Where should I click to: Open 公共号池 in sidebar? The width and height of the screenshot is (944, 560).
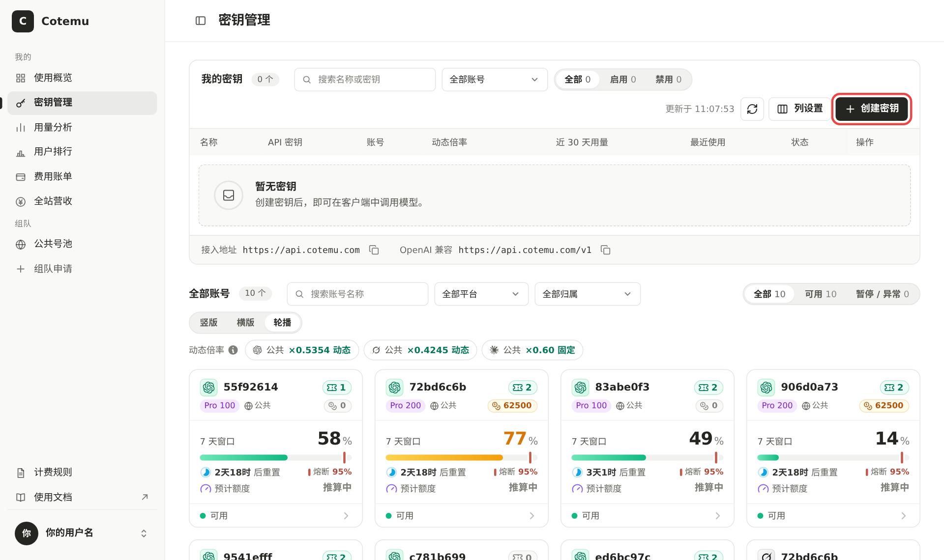point(82,244)
